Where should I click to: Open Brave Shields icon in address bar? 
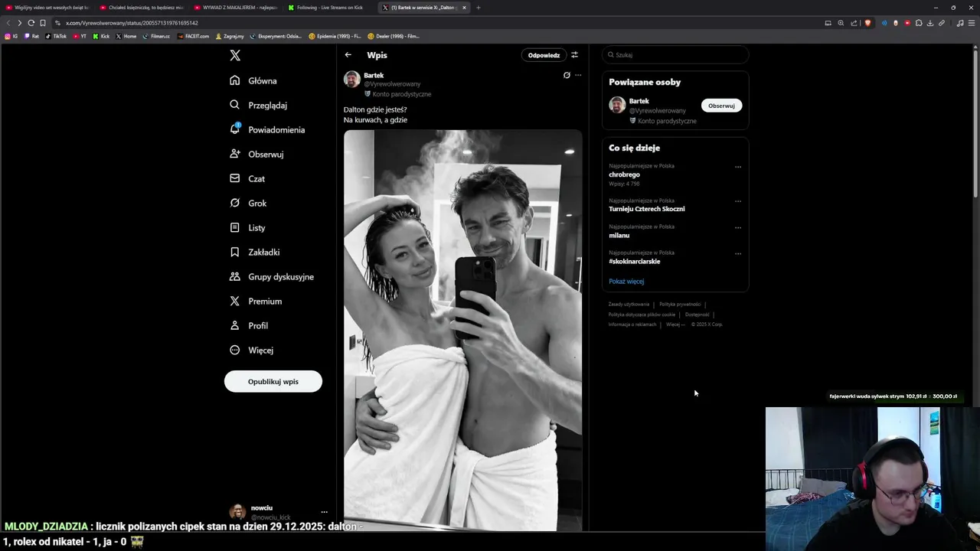(867, 23)
